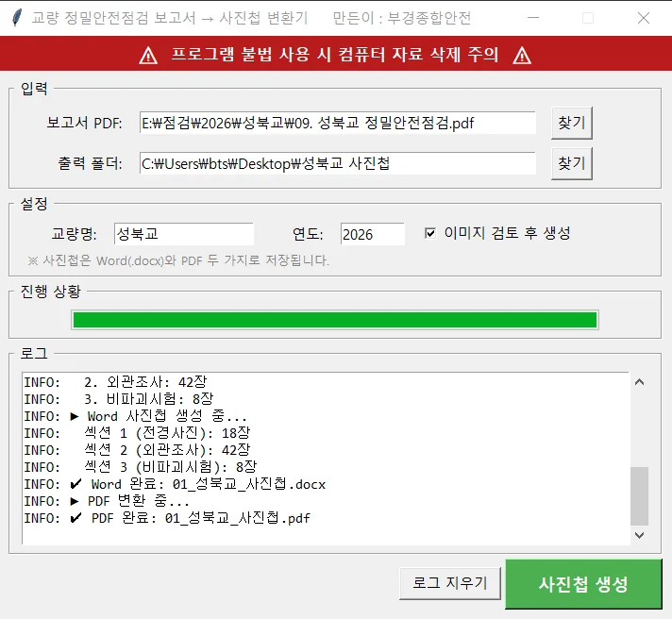Click the right warning triangle icon in red banner
Image resolution: width=672 pixels, height=619 pixels.
click(522, 56)
